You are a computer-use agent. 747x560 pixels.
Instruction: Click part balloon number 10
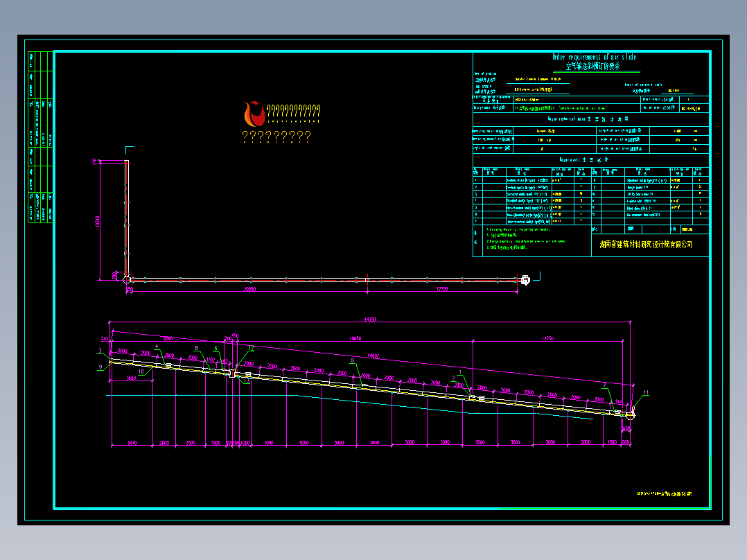pyautogui.click(x=141, y=371)
